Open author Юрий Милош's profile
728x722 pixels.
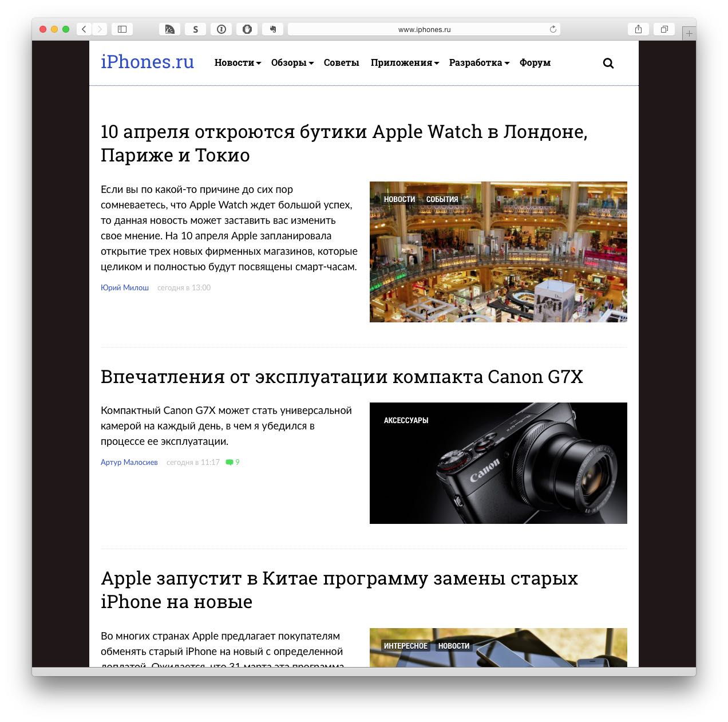coord(125,288)
